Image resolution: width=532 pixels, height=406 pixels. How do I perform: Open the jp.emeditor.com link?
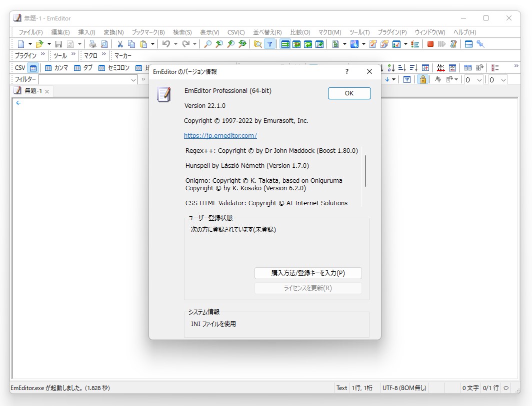(220, 135)
